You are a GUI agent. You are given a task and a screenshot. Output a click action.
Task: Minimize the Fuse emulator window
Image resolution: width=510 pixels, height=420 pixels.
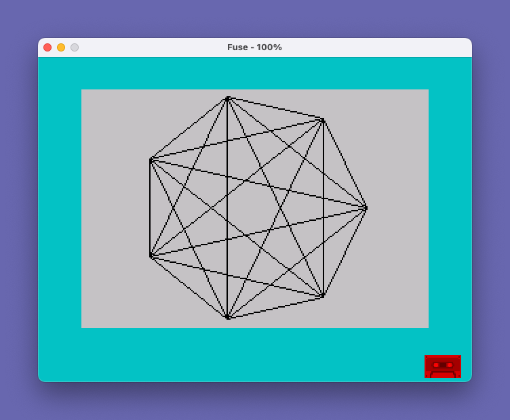[x=61, y=47]
